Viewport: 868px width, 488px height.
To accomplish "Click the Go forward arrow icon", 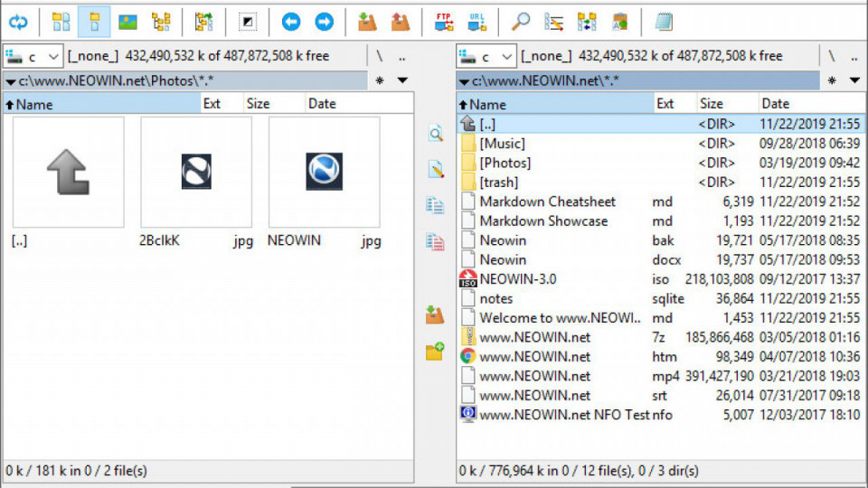I will 324,22.
